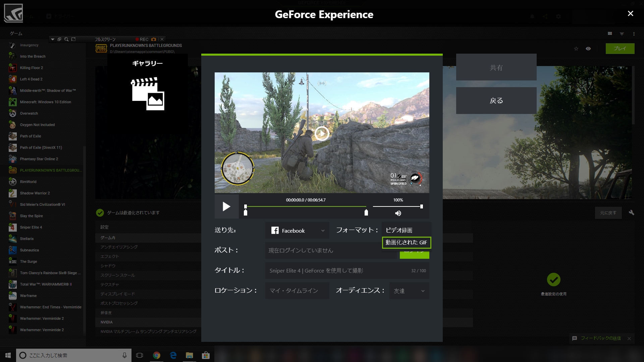Select the 動画化された GIF format option
Screen dimensions: 644x362
click(406, 242)
